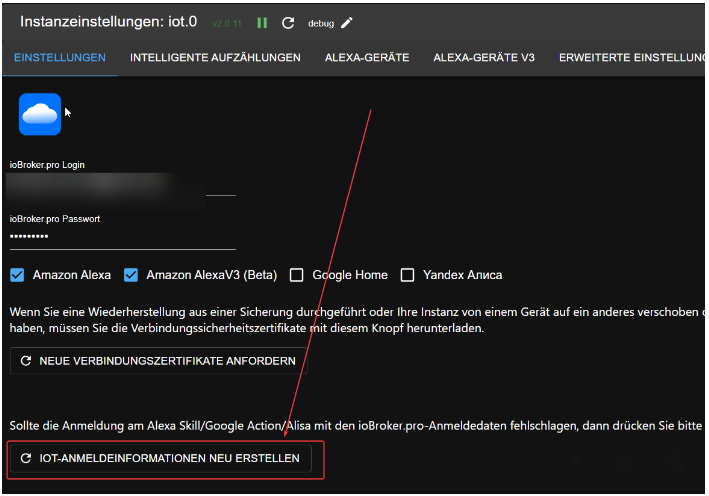Viewport: 709px width, 496px height.
Task: Uncheck the Amazon Alexa checkbox
Action: tap(17, 275)
